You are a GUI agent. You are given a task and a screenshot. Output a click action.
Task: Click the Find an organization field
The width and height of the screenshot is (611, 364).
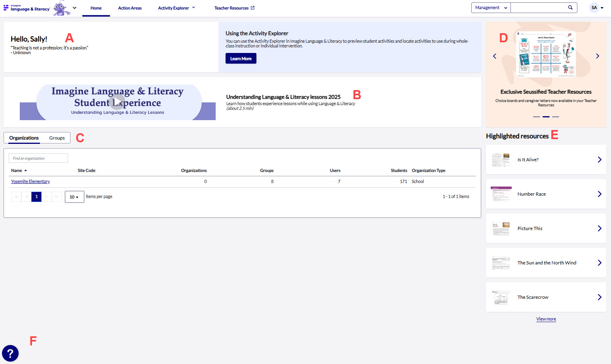coord(38,158)
